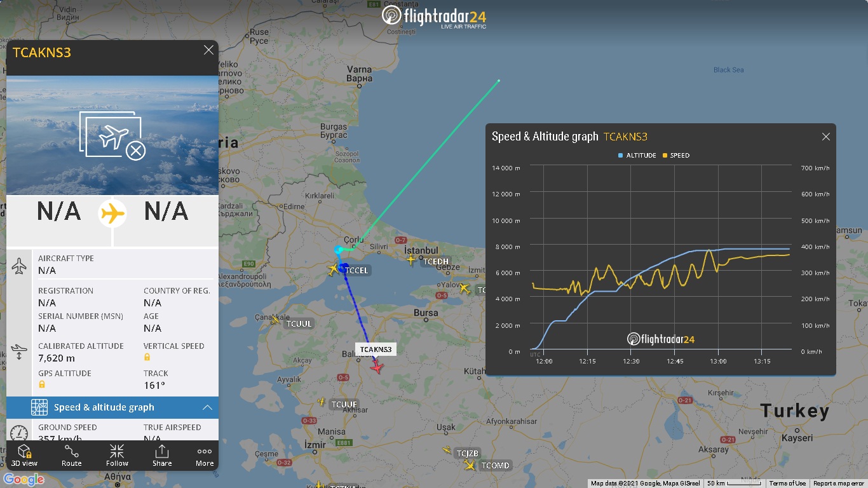Close the Speed & Altitude graph popup

[x=826, y=137]
